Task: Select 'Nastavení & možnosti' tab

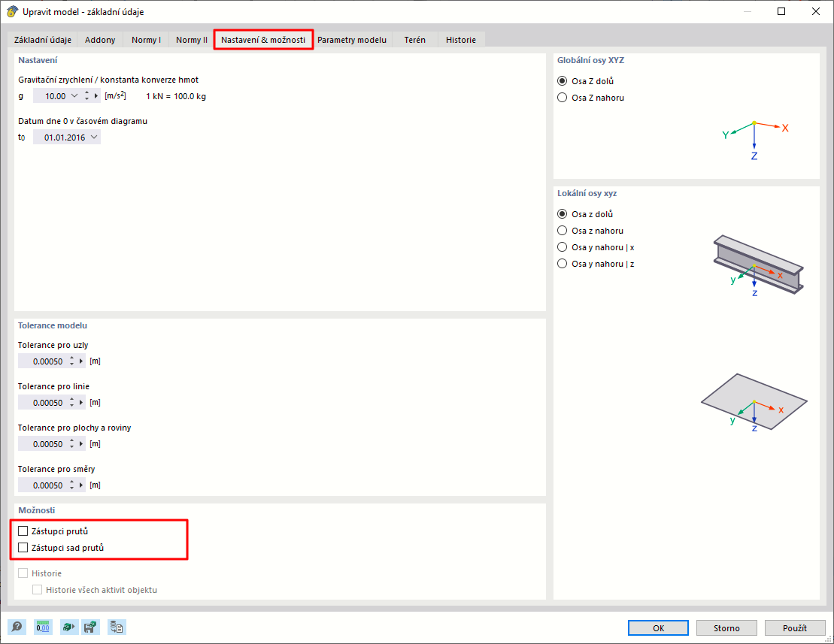Action: 263,40
